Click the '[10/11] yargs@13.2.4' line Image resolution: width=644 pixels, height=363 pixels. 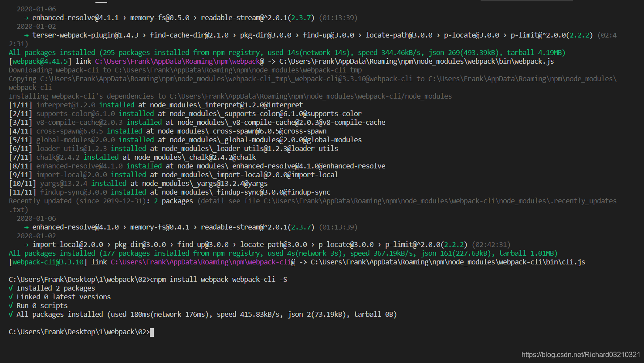pyautogui.click(x=138, y=183)
